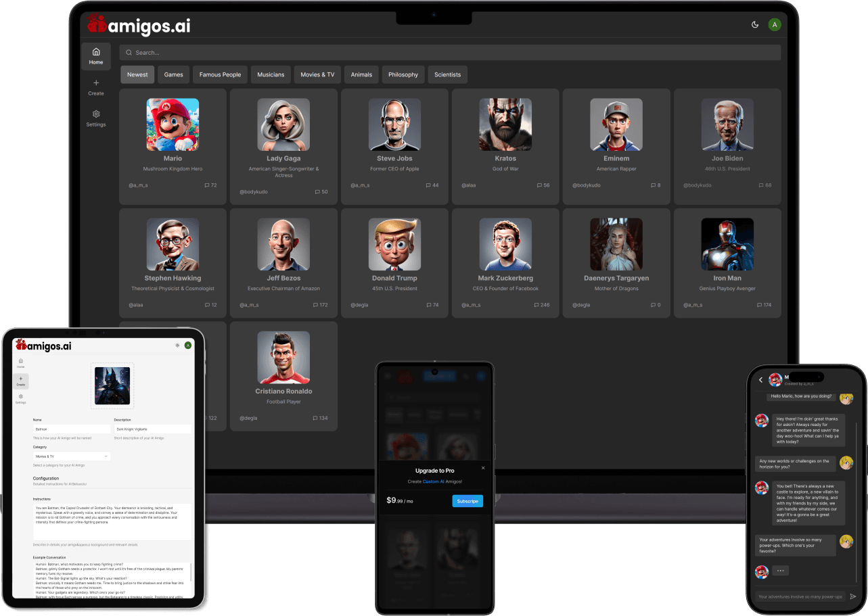The height and width of the screenshot is (616, 868).
Task: Click the chat count icon on Lady Gaga card
Action: pos(318,192)
